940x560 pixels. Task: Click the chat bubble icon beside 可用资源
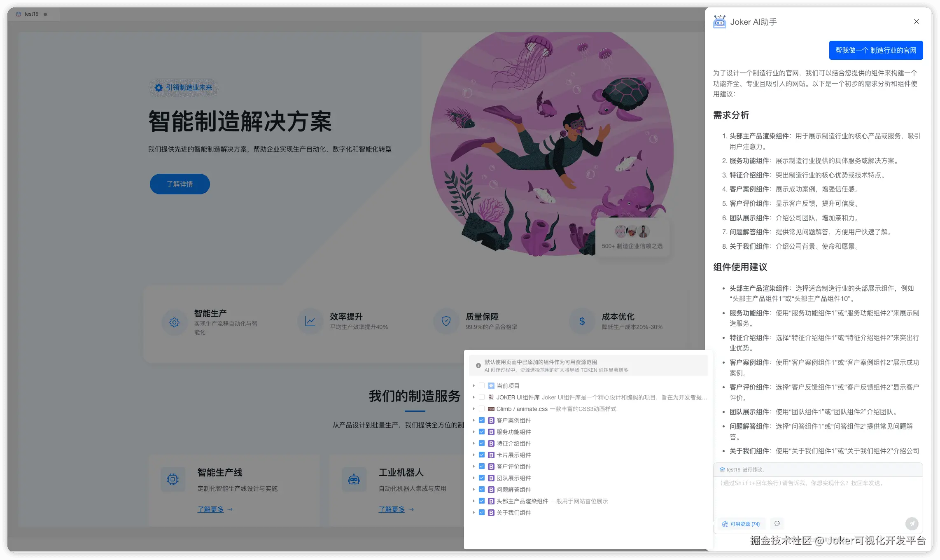pyautogui.click(x=777, y=524)
